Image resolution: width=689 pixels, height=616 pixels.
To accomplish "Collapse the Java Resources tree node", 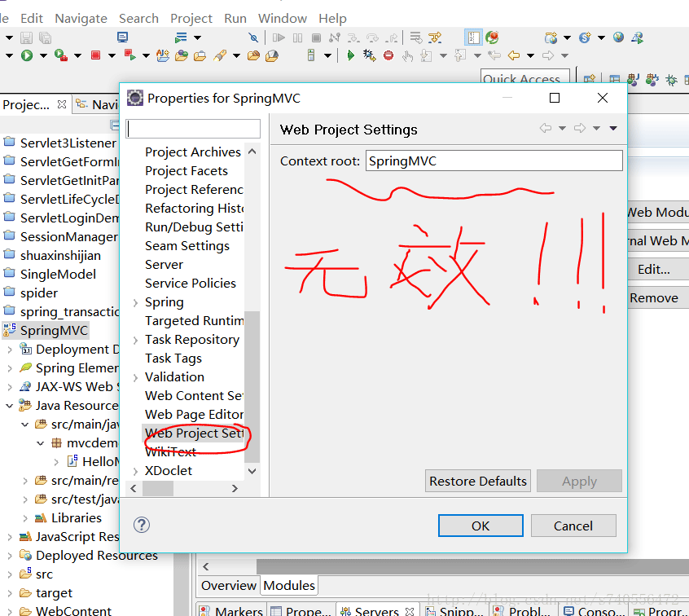I will pyautogui.click(x=9, y=406).
